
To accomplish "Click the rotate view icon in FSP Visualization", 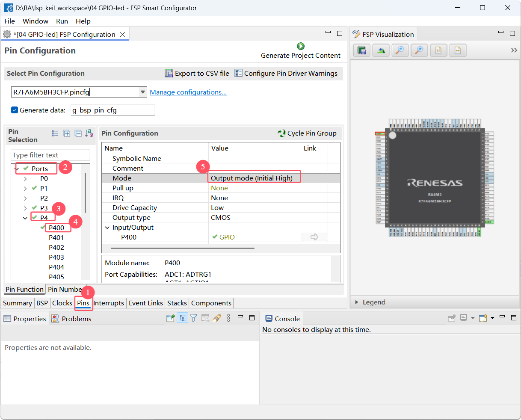I will (381, 50).
